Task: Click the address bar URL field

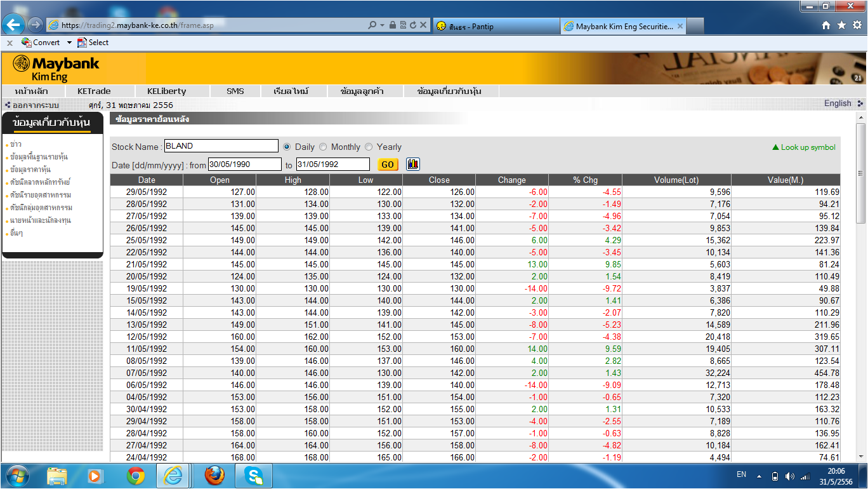Action: point(206,25)
